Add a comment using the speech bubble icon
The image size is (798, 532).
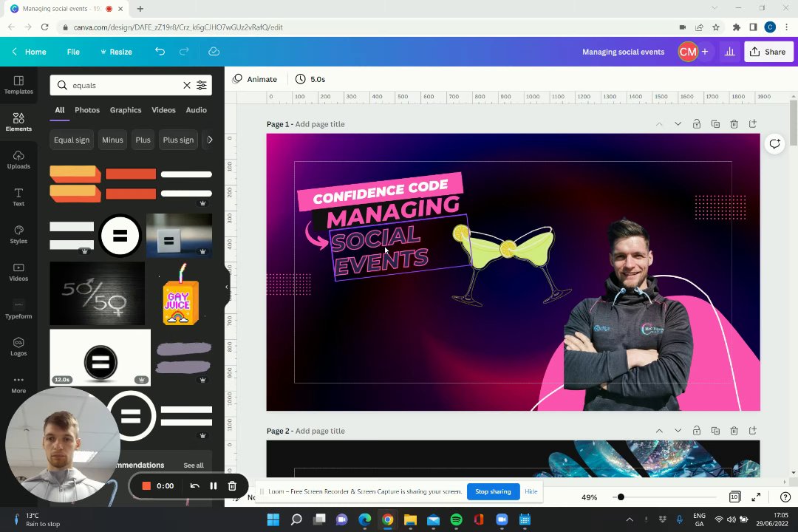(x=774, y=144)
